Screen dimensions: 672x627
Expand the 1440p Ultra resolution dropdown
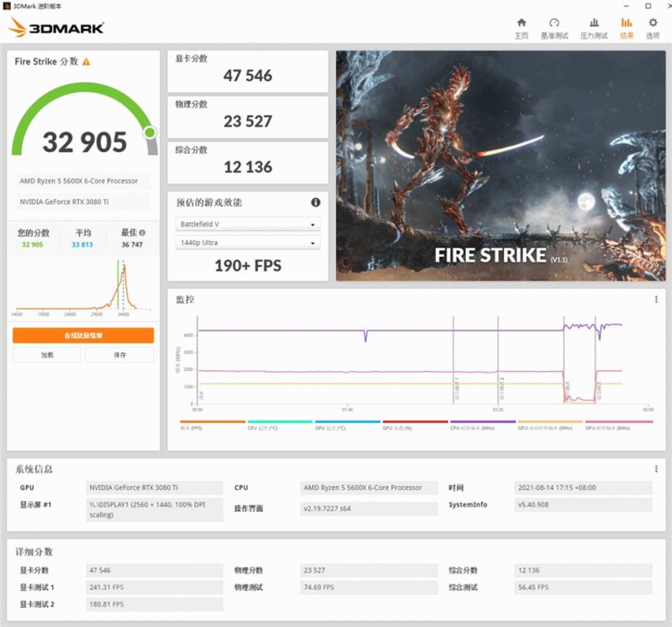(248, 243)
